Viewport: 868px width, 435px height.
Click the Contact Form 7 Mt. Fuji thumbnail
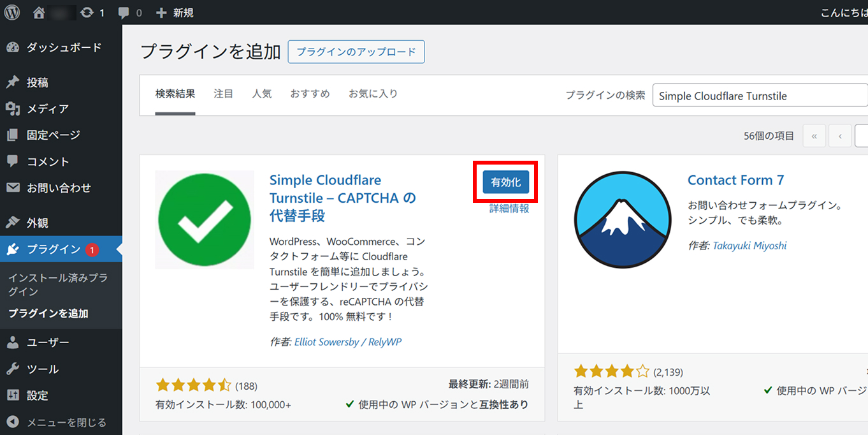[622, 220]
